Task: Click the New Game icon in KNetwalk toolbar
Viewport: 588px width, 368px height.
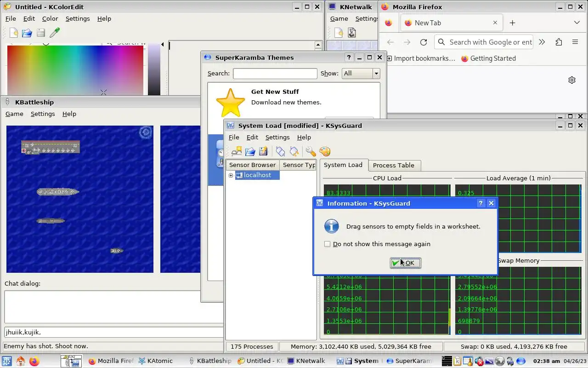Action: (x=339, y=33)
